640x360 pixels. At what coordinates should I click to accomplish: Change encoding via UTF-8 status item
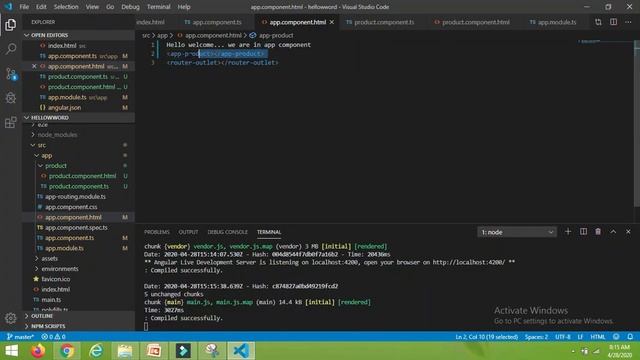click(562, 337)
